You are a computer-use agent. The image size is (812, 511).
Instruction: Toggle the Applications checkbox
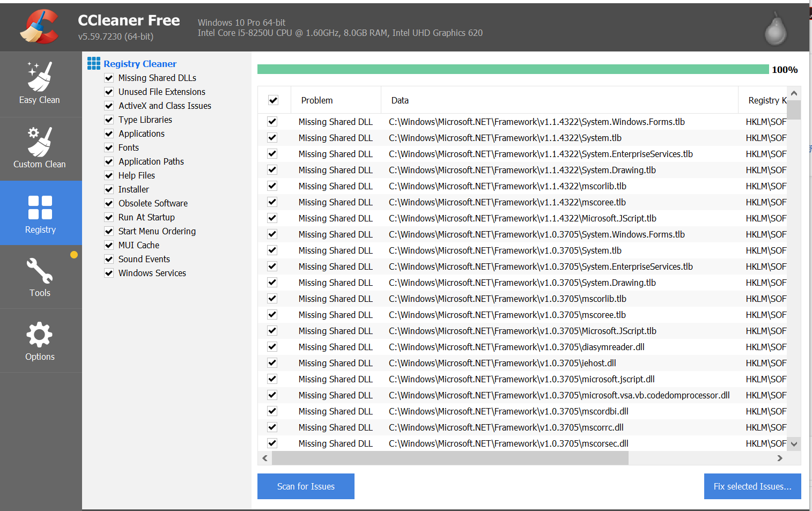coord(109,134)
